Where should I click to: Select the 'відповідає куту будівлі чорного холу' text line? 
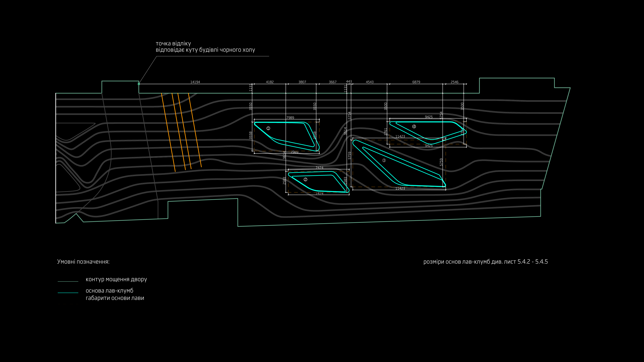tap(205, 50)
